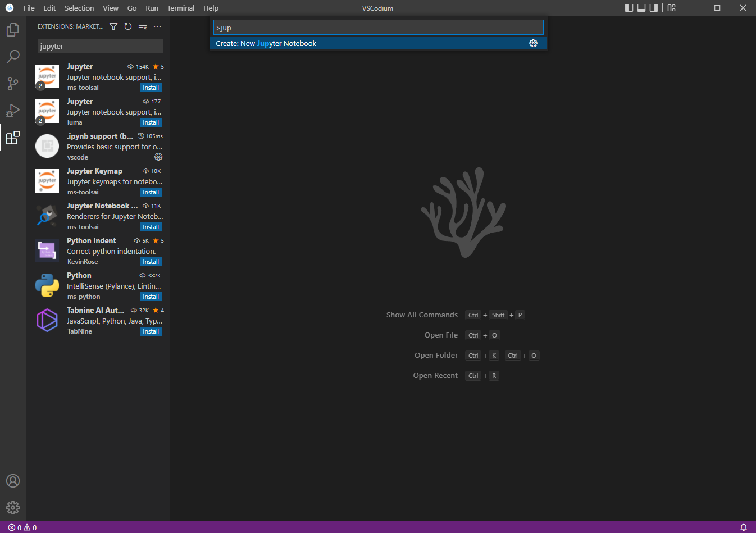Open the File menu

29,8
